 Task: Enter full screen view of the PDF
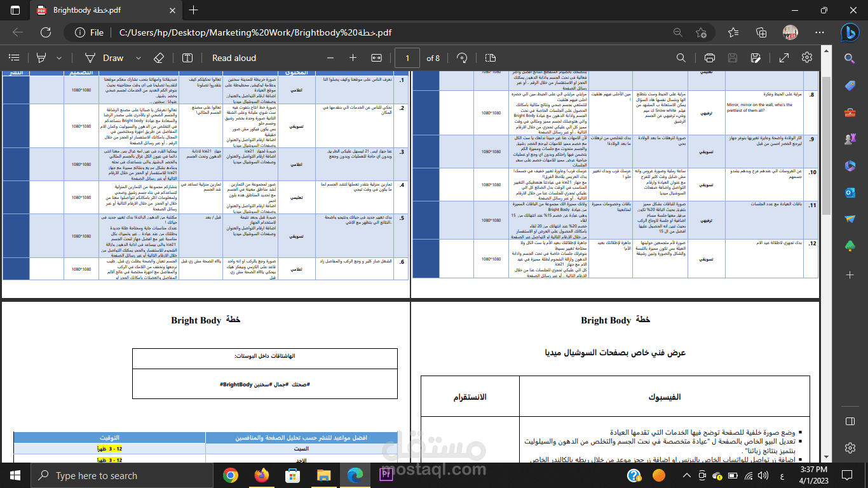point(784,58)
